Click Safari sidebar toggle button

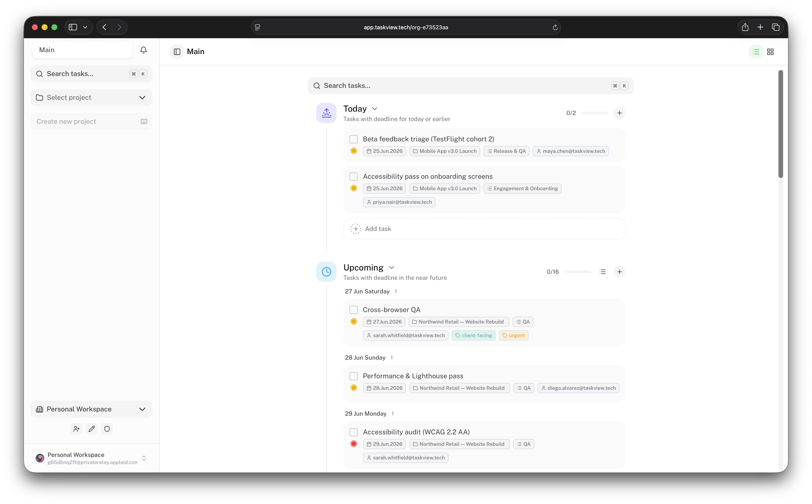click(x=73, y=27)
